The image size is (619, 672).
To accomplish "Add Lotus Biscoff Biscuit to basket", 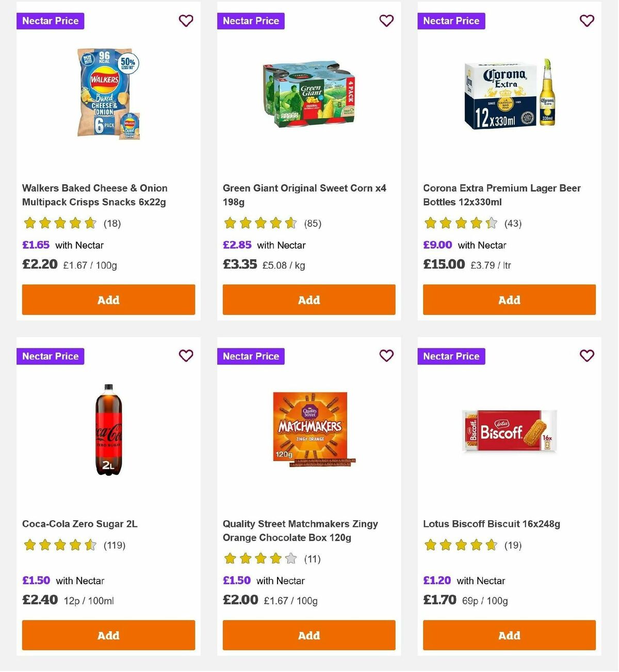I will coord(509,635).
